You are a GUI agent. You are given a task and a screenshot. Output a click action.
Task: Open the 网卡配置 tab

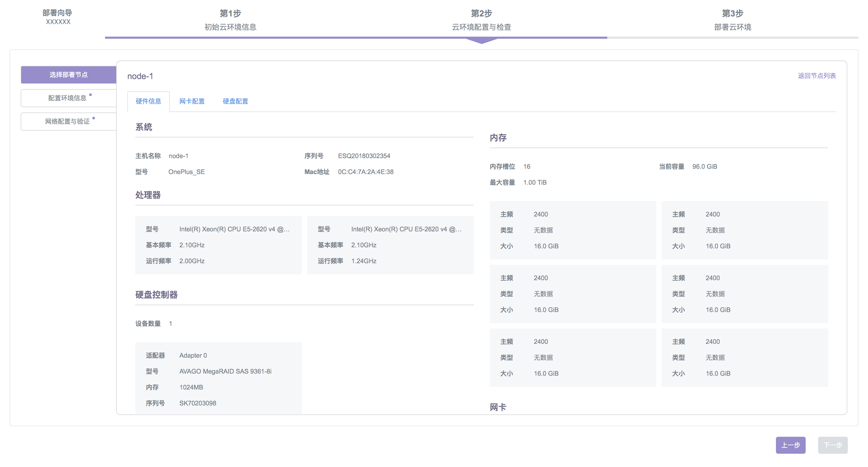click(192, 101)
